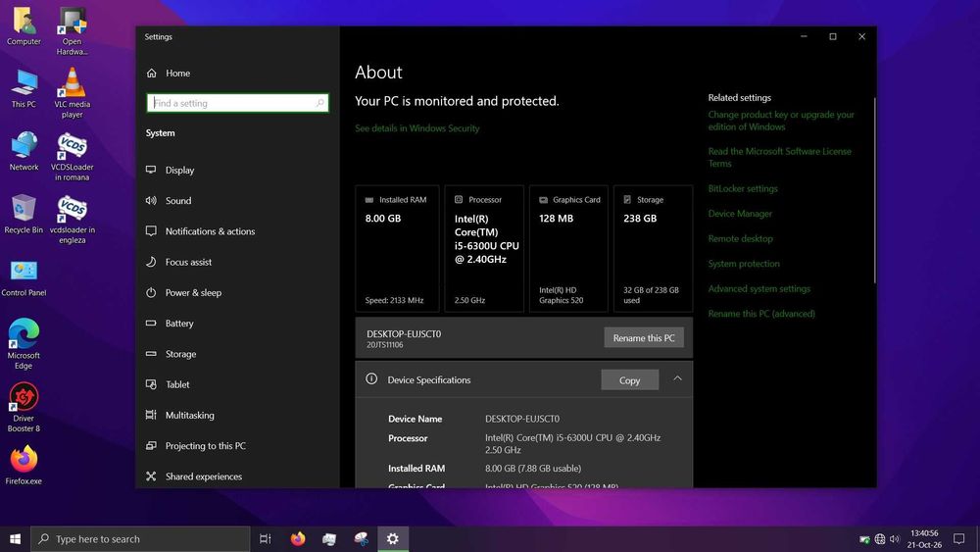Image resolution: width=980 pixels, height=552 pixels.
Task: Open Device Manager link
Action: coord(740,214)
